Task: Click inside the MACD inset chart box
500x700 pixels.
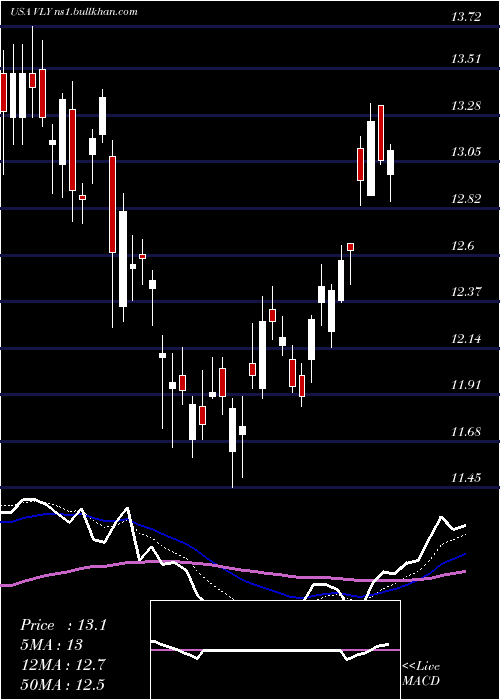Action: coord(275,650)
